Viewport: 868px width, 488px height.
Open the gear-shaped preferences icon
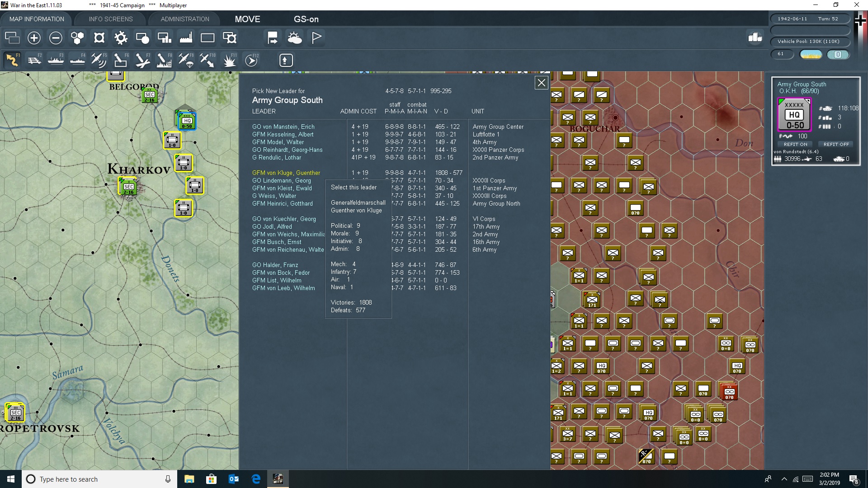pos(121,38)
